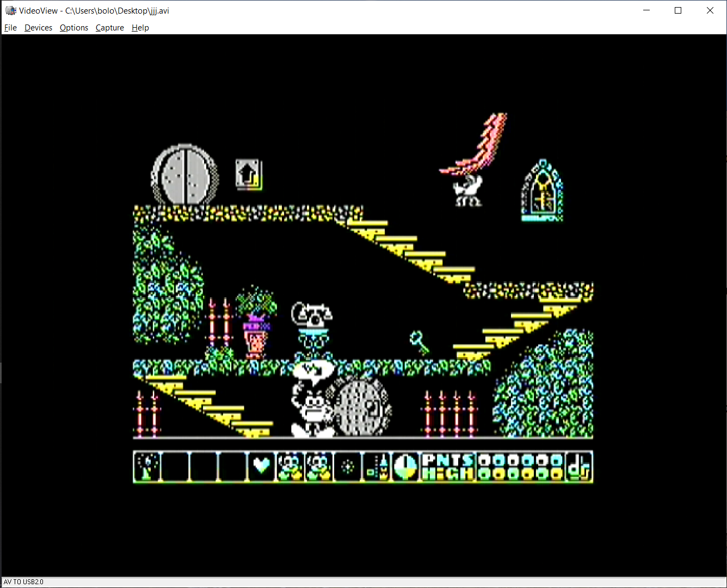The width and height of the screenshot is (727, 588).
Task: Click the gothic arched window sprite
Action: click(x=542, y=191)
